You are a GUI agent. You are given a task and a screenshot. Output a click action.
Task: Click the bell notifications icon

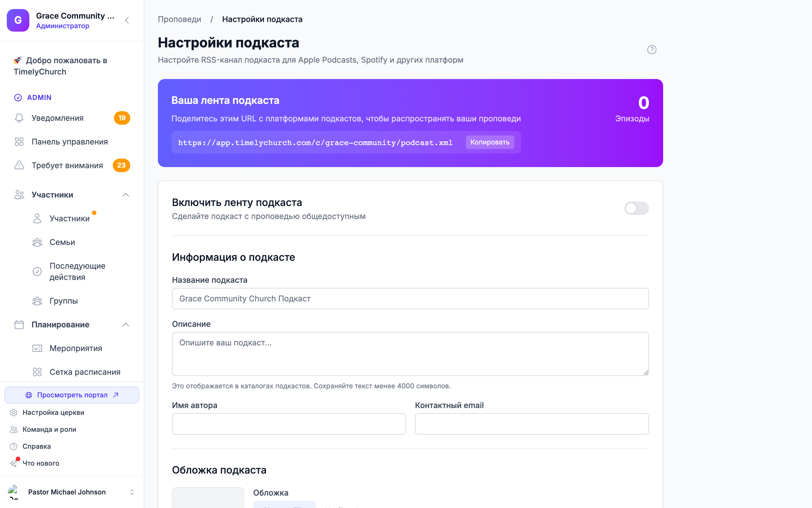[x=19, y=118]
